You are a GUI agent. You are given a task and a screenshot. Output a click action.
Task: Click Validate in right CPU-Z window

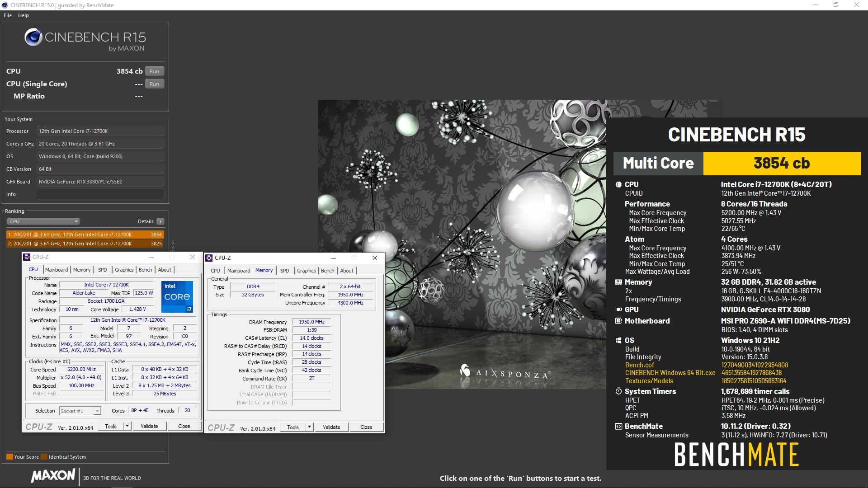[x=331, y=427]
